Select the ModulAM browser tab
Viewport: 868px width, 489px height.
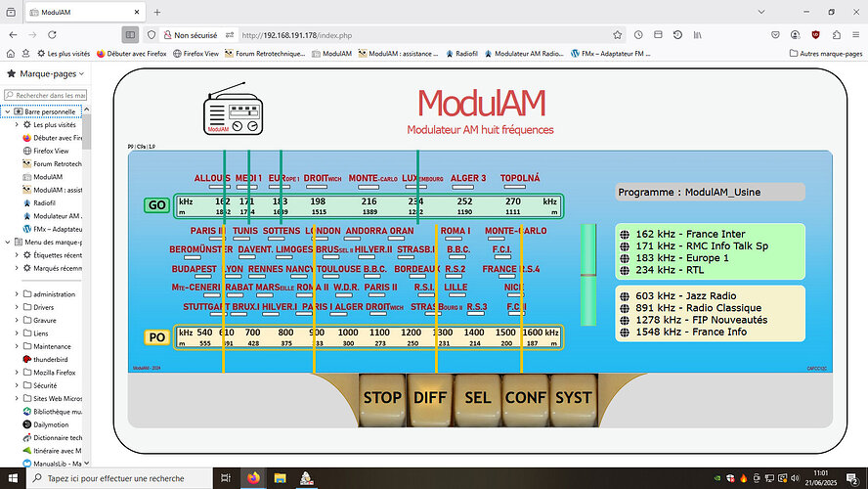(x=85, y=12)
